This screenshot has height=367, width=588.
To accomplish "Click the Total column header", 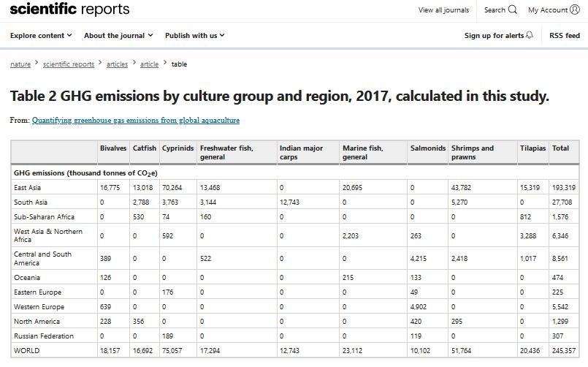I will coord(560,148).
